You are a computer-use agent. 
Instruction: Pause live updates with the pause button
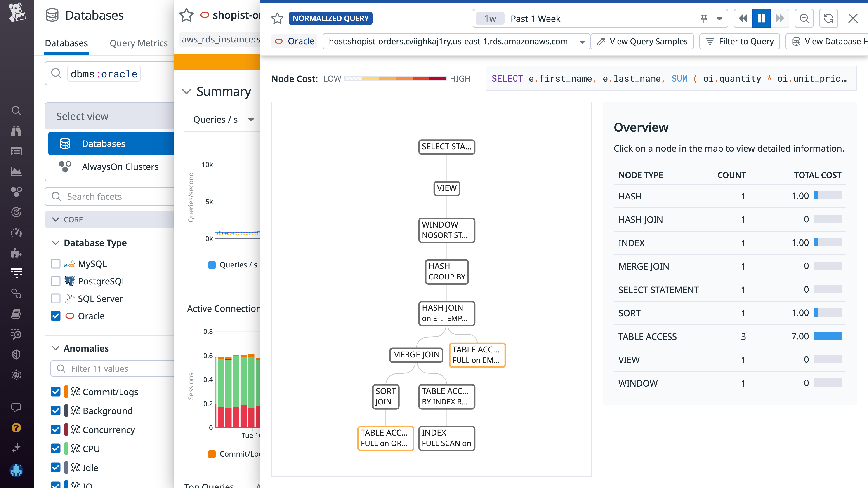761,18
